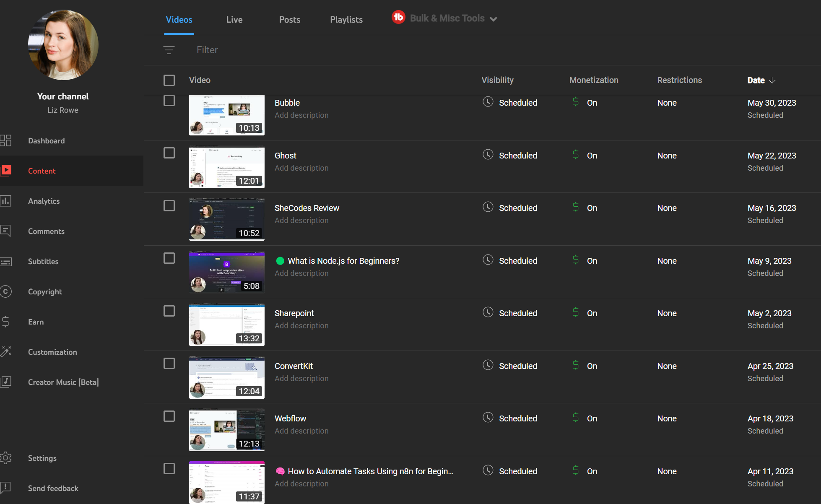Open the SheCodes Review title link
This screenshot has width=821, height=504.
point(307,208)
